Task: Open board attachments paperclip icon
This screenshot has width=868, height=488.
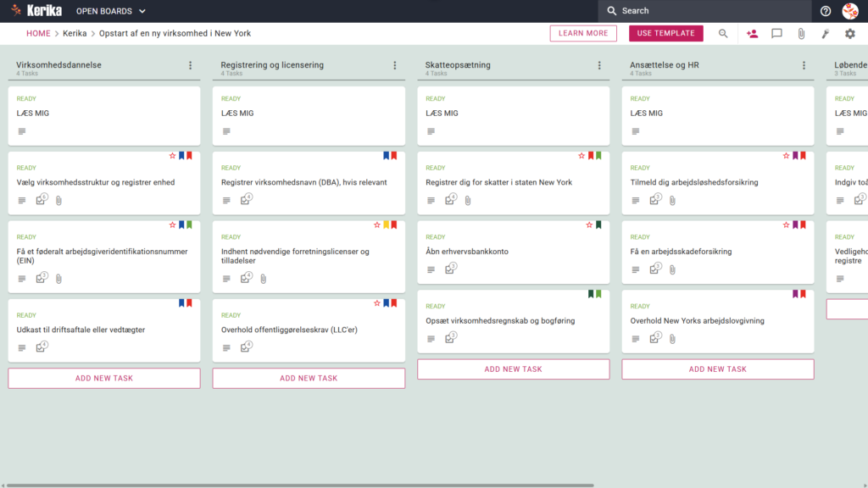Action: point(801,33)
